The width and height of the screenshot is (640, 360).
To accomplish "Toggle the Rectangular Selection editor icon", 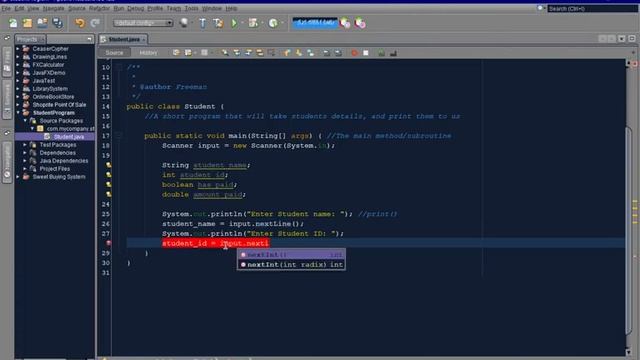I will point(271,53).
